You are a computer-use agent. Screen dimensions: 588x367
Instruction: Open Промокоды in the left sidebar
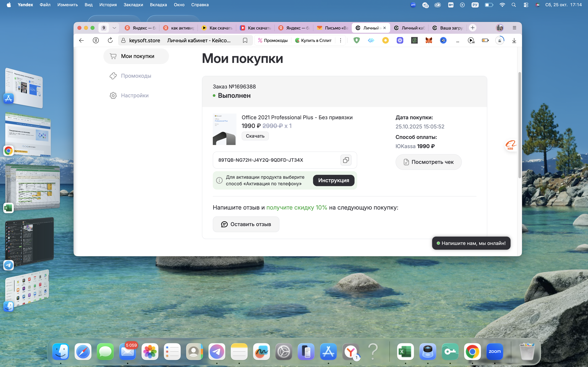click(x=136, y=76)
